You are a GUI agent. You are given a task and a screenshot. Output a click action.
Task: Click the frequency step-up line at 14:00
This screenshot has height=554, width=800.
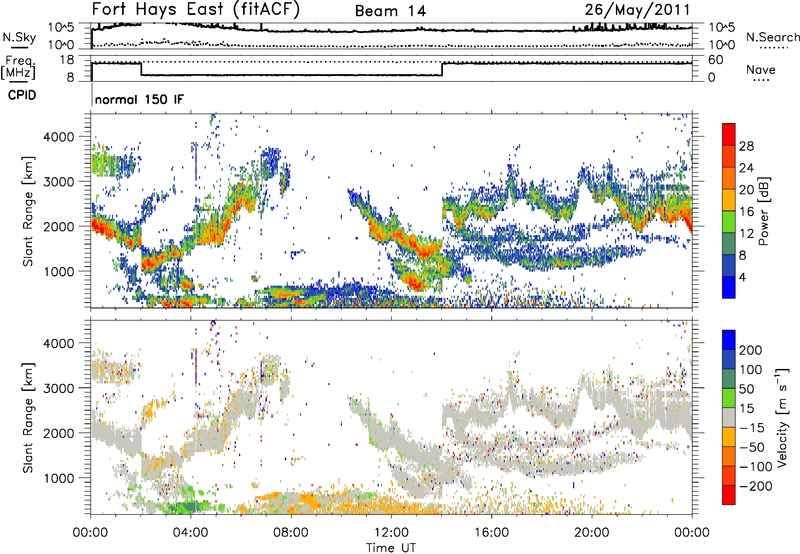pos(442,69)
